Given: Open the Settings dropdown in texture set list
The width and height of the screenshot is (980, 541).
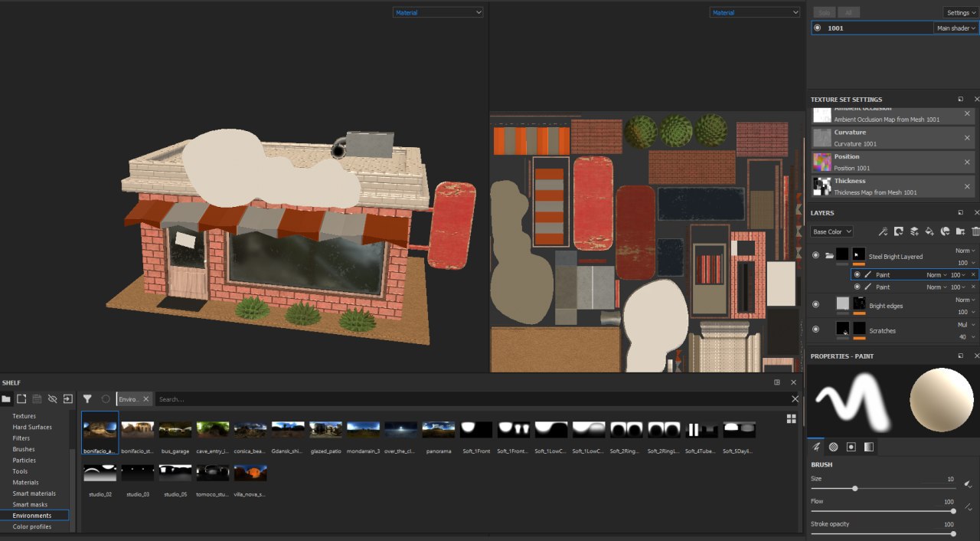Looking at the screenshot, I should [x=961, y=12].
